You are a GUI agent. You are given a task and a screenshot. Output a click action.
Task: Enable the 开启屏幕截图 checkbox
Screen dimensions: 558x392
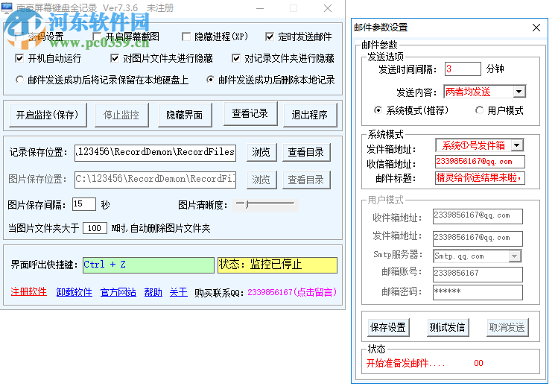click(x=97, y=37)
